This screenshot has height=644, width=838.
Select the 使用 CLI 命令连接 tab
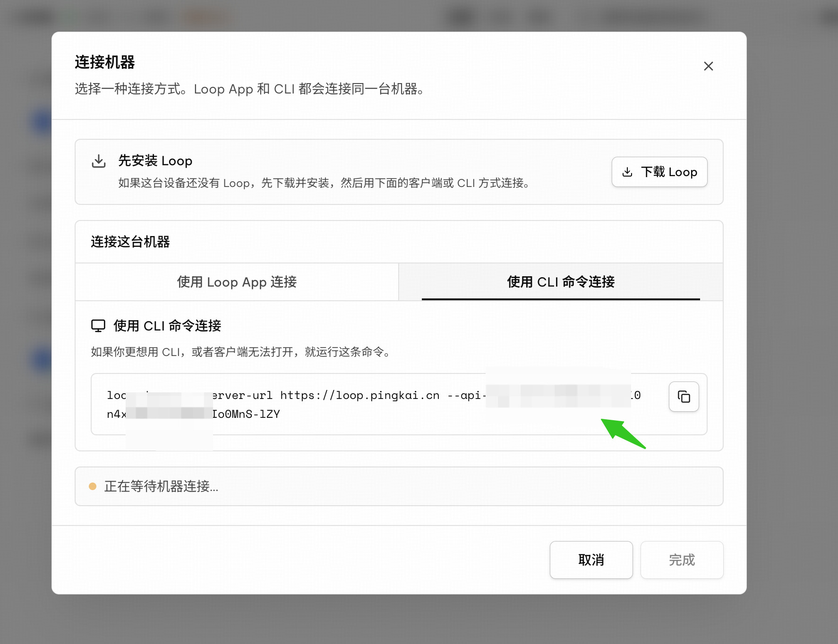(561, 282)
